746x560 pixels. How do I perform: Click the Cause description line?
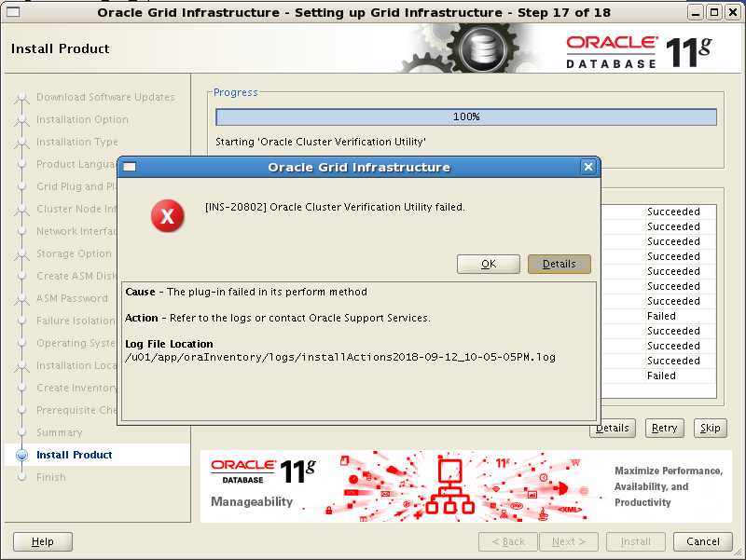pyautogui.click(x=246, y=292)
